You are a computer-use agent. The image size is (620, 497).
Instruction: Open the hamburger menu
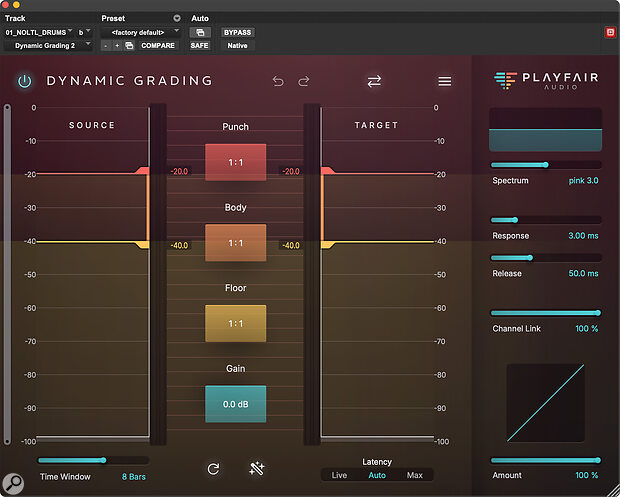coord(444,81)
